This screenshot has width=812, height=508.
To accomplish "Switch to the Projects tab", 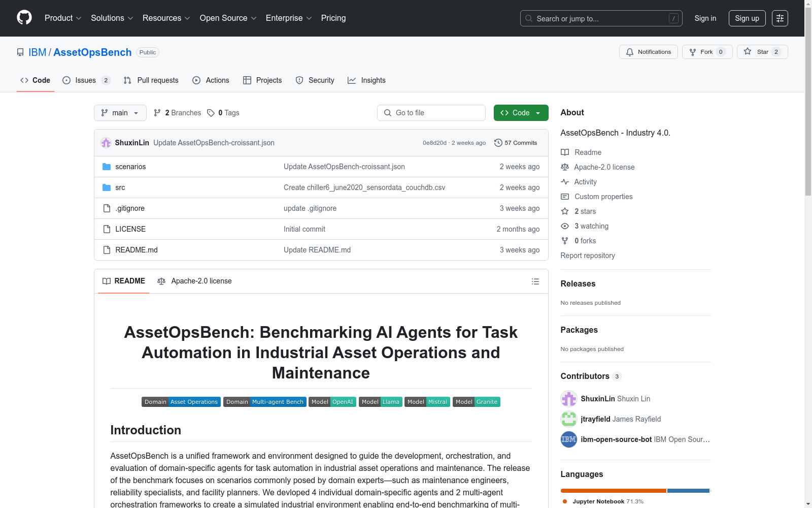I will tap(262, 80).
